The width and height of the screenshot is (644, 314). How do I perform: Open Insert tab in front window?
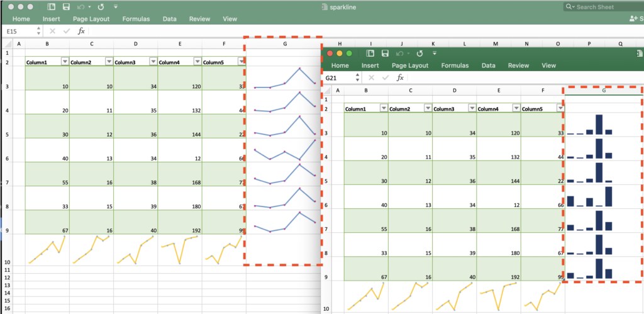[370, 65]
